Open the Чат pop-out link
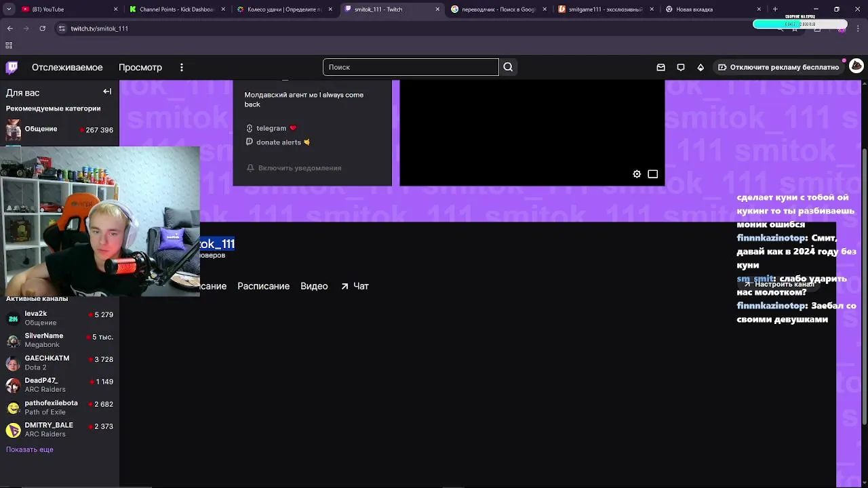The width and height of the screenshot is (868, 488). pos(355,286)
